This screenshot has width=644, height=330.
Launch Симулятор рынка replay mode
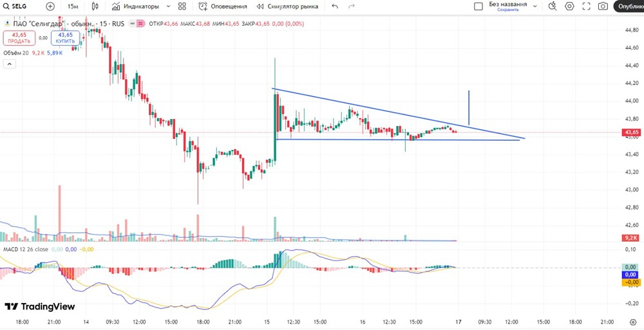pyautogui.click(x=287, y=6)
